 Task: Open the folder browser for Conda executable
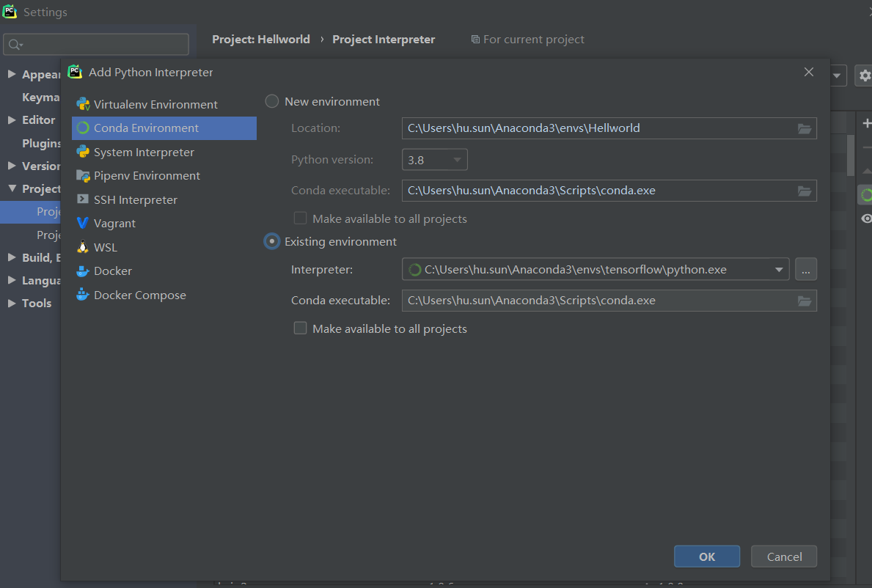(x=805, y=300)
